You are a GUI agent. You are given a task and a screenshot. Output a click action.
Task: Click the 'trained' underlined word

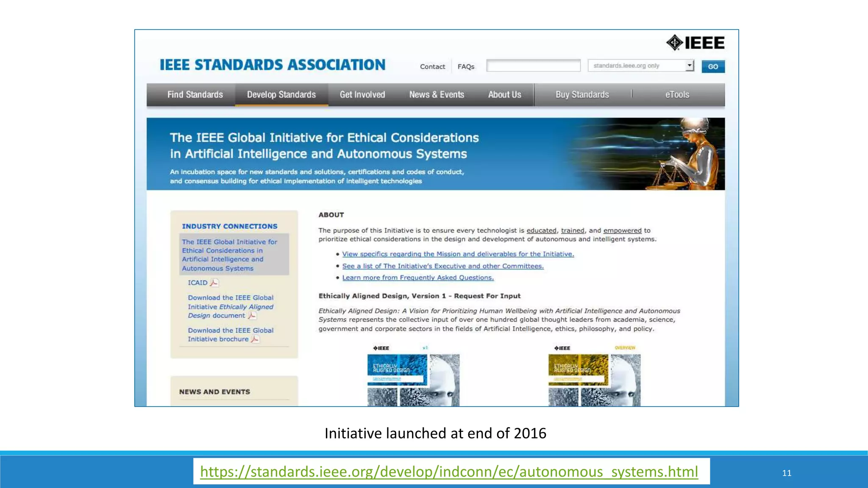pyautogui.click(x=573, y=230)
